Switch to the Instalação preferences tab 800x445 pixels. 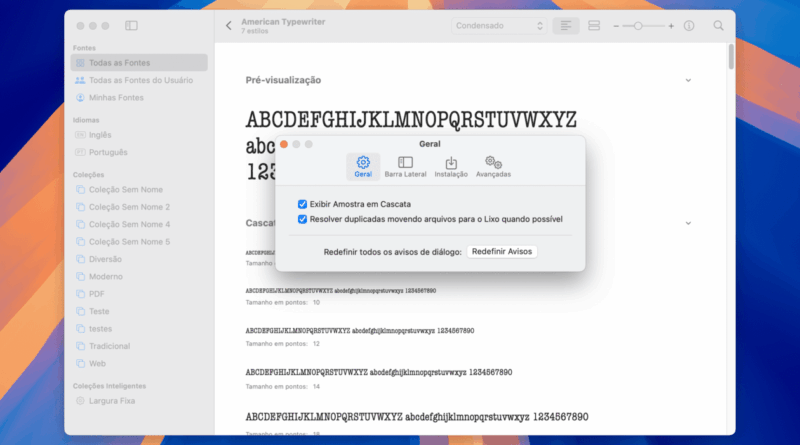click(x=451, y=166)
